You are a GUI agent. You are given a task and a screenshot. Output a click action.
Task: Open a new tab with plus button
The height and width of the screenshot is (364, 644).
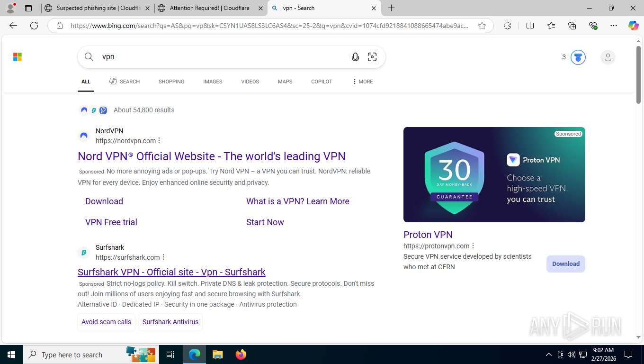click(391, 8)
